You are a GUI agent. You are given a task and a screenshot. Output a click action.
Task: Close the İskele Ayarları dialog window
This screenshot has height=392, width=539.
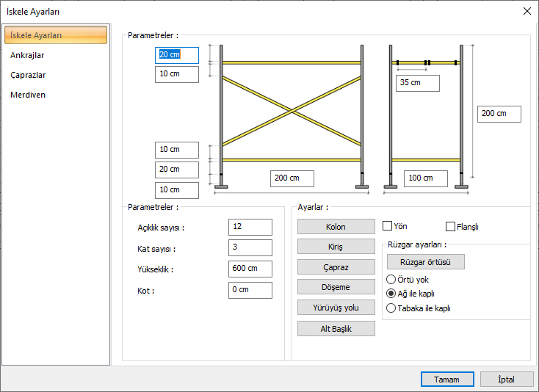coord(526,11)
